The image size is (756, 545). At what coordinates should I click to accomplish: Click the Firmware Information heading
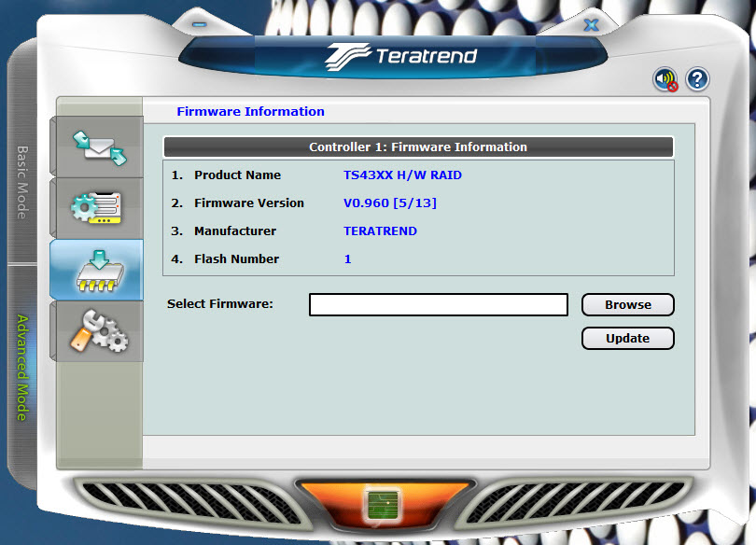[x=251, y=111]
